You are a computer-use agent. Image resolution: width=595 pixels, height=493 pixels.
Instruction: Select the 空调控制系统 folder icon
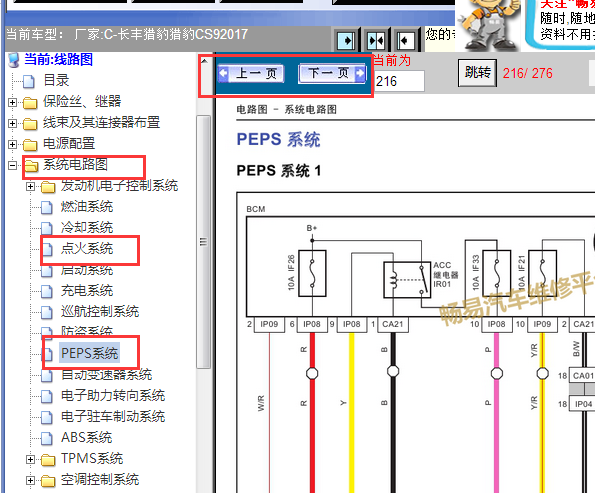[48, 480]
